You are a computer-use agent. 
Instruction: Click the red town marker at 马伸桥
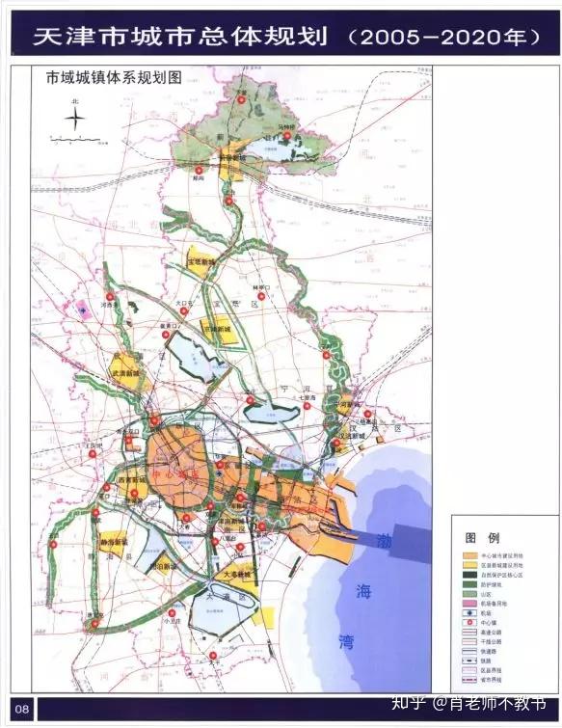(x=287, y=136)
